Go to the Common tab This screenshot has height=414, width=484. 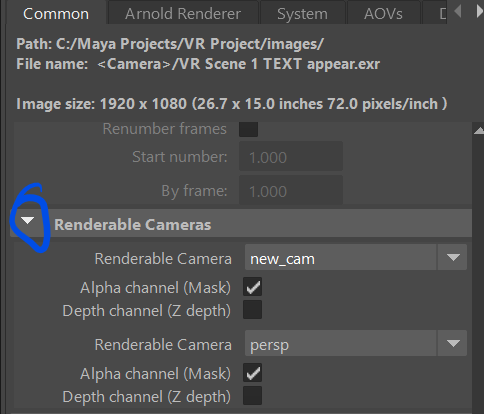click(56, 13)
